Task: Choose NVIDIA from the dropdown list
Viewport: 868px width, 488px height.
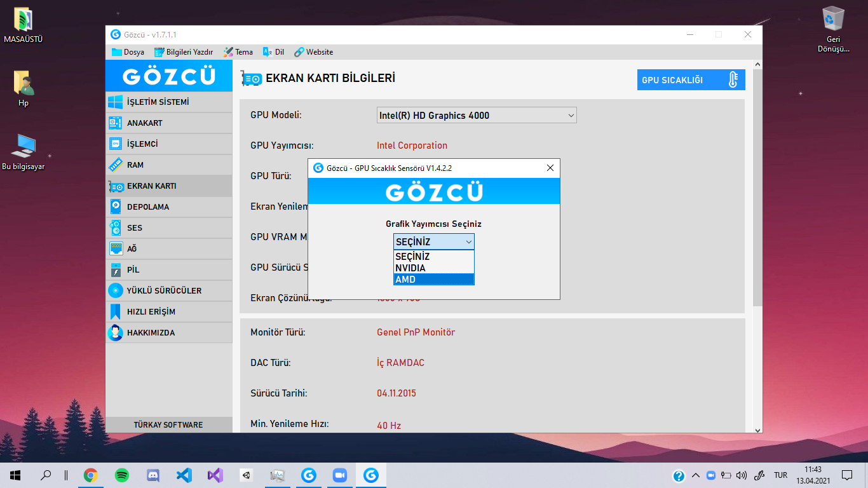Action: (434, 268)
